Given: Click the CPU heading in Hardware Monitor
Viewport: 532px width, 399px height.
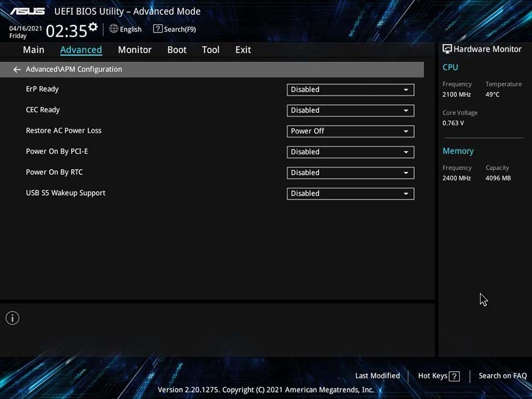Looking at the screenshot, I should (x=450, y=67).
